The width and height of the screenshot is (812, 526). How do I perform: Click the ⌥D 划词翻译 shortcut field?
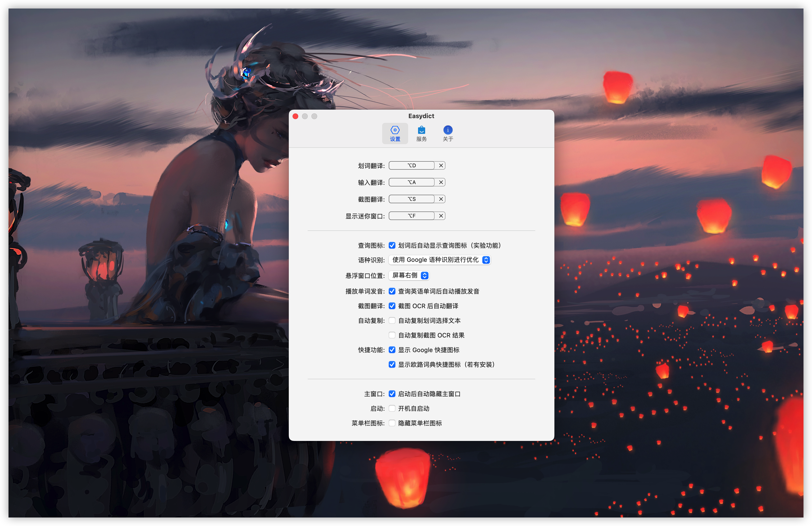click(411, 165)
